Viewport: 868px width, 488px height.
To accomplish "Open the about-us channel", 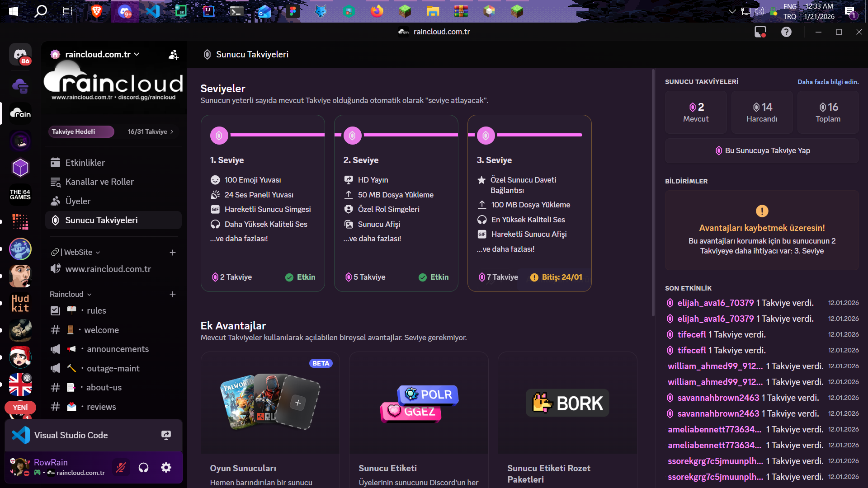I will 113,387.
